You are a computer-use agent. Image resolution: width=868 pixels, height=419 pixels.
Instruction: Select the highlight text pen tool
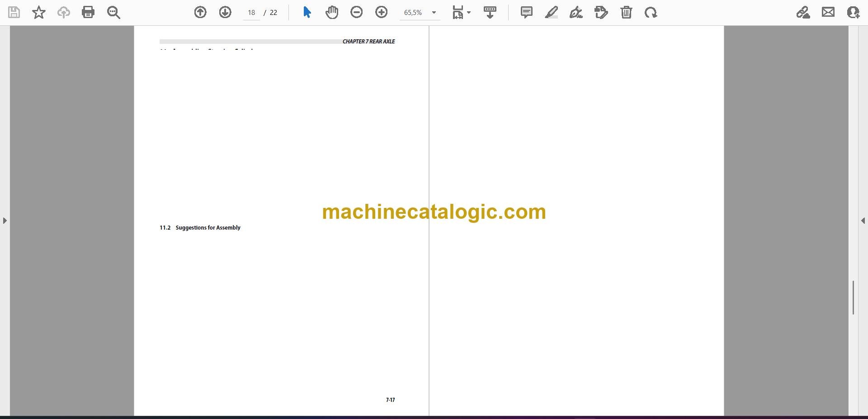click(x=552, y=12)
